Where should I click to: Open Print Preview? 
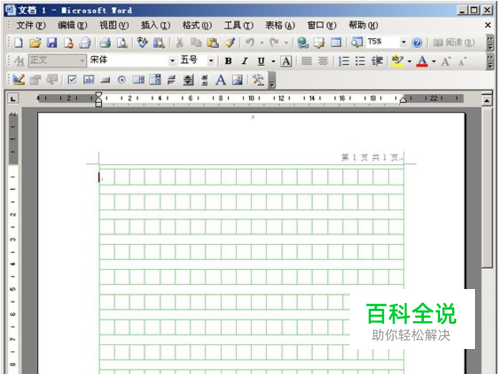[122, 43]
